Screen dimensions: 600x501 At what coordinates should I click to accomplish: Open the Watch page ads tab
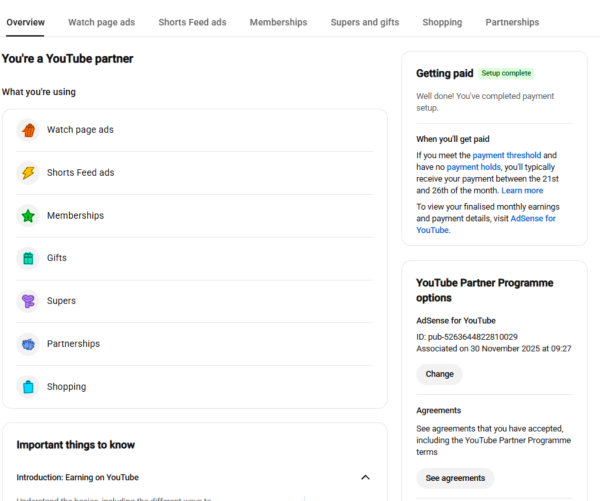[x=101, y=22]
